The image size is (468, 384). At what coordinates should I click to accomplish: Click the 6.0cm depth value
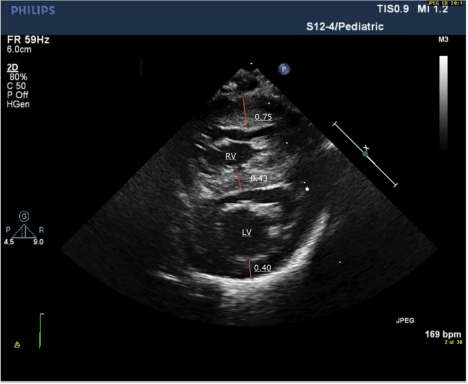click(x=19, y=49)
